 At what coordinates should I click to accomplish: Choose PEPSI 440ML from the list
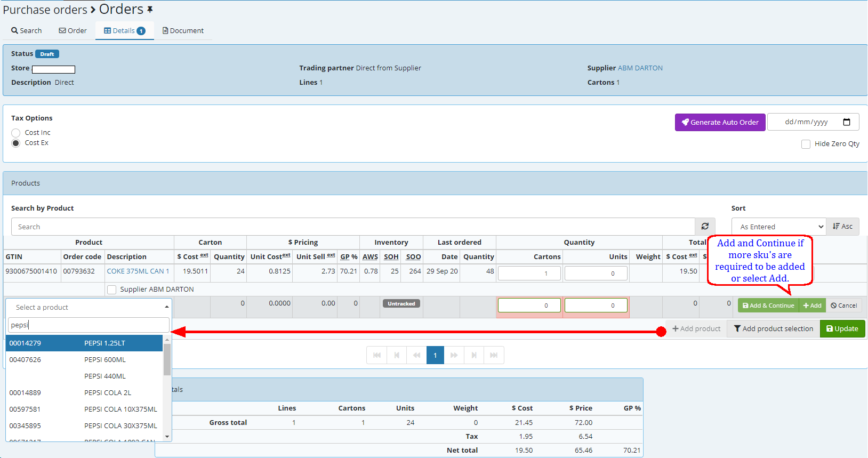tap(84, 376)
